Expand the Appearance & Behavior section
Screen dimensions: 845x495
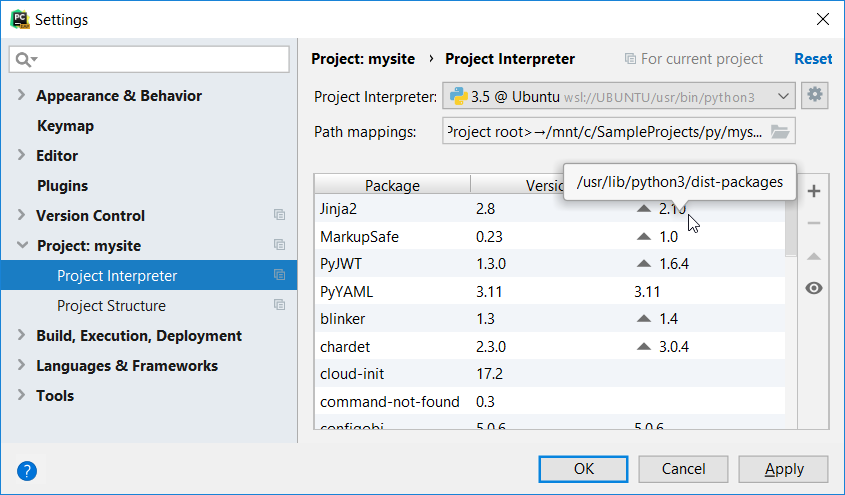(x=22, y=96)
